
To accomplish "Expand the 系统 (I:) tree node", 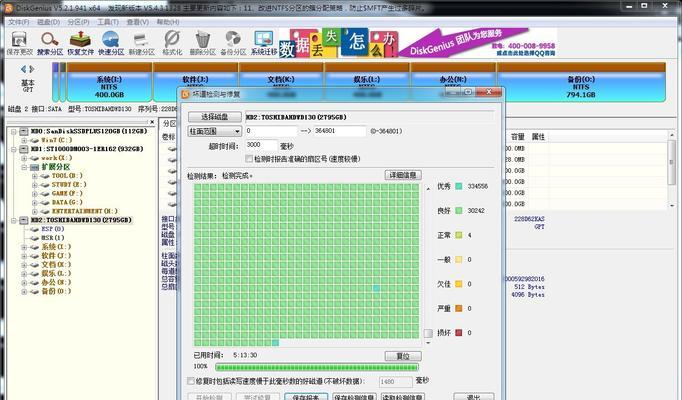I will [x=24, y=247].
